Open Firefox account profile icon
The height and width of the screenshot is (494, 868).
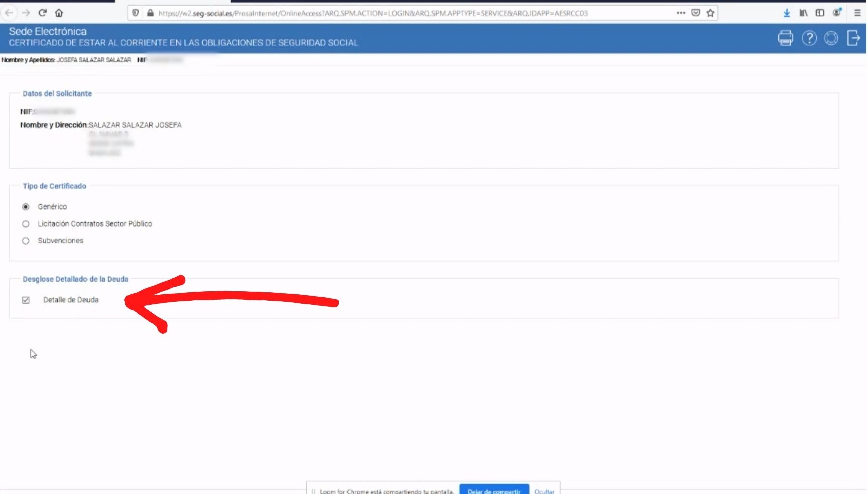(x=837, y=13)
